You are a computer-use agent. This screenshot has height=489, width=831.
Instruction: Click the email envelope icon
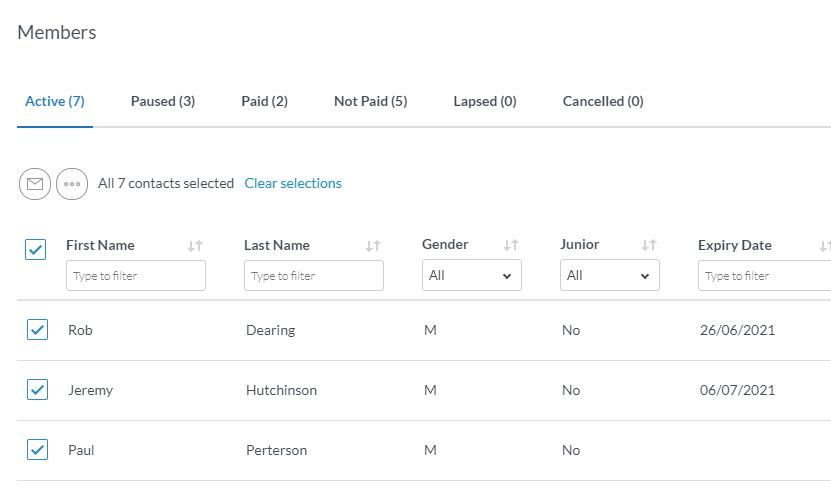(35, 184)
